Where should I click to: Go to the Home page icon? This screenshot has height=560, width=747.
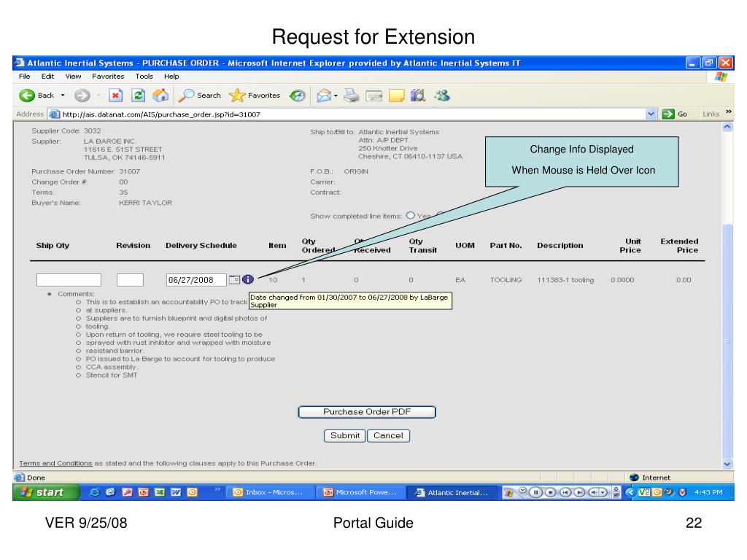coord(160,96)
